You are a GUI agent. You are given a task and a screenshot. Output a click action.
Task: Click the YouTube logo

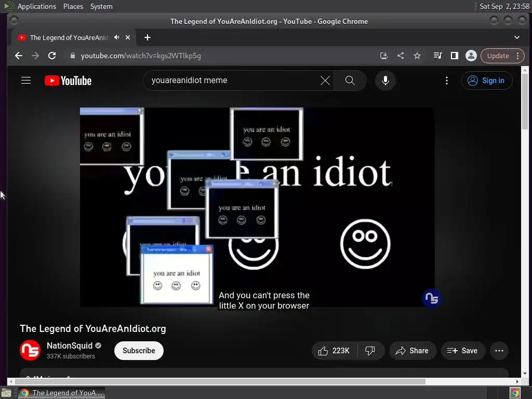click(68, 81)
